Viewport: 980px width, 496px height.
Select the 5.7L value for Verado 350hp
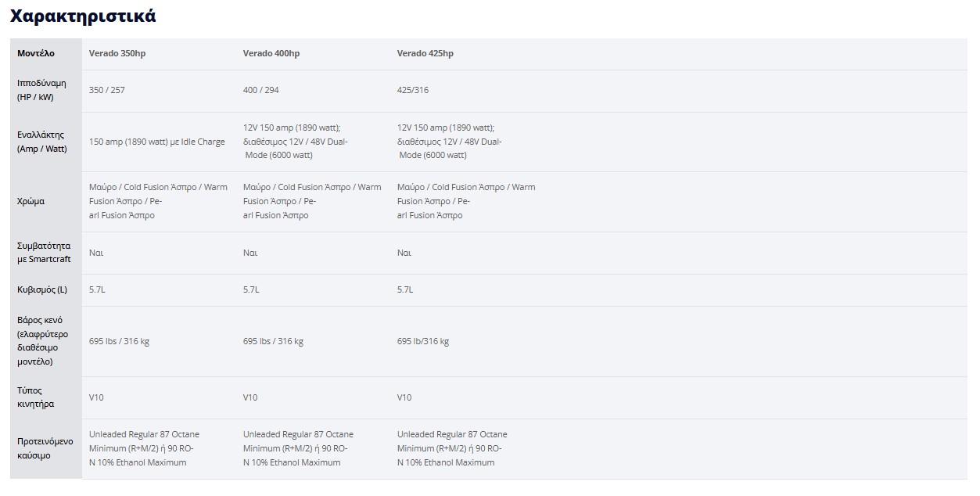[x=97, y=289]
